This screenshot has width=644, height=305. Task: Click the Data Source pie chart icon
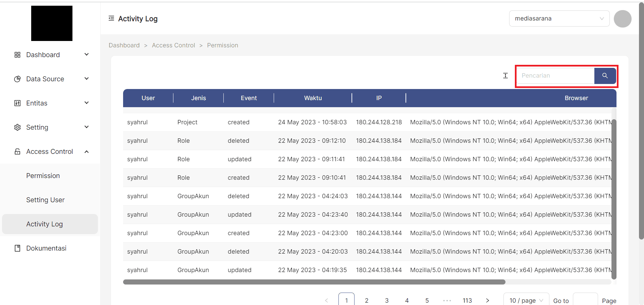(17, 79)
